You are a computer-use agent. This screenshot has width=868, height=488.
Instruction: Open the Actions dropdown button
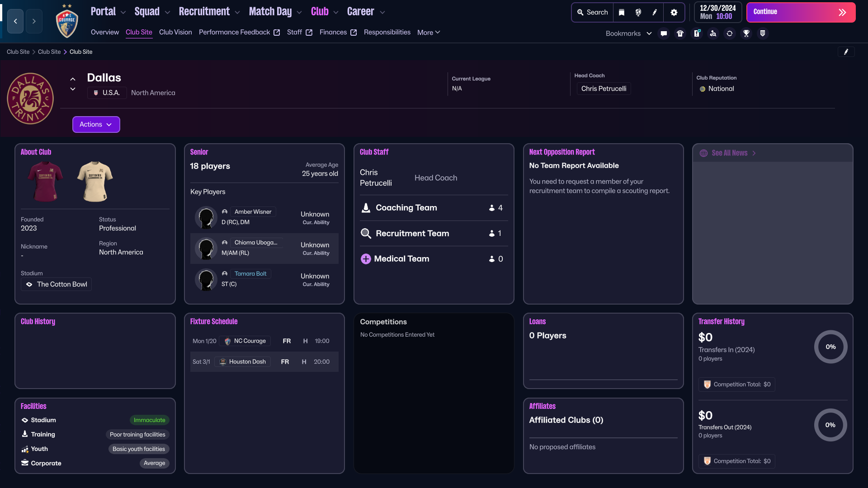(96, 124)
